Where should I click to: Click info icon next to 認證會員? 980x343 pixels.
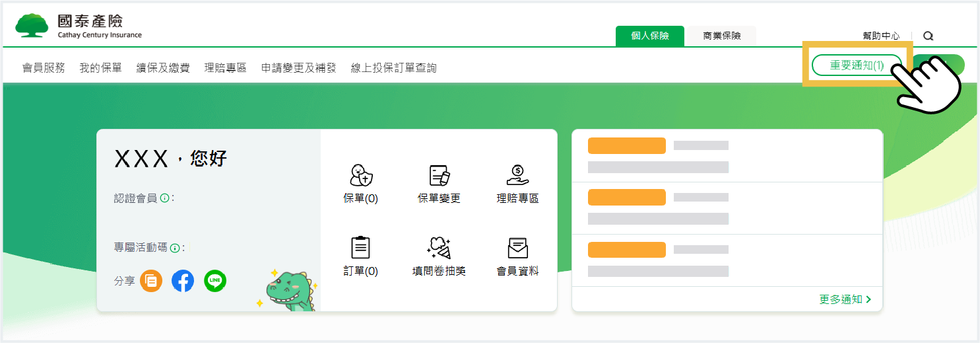164,198
